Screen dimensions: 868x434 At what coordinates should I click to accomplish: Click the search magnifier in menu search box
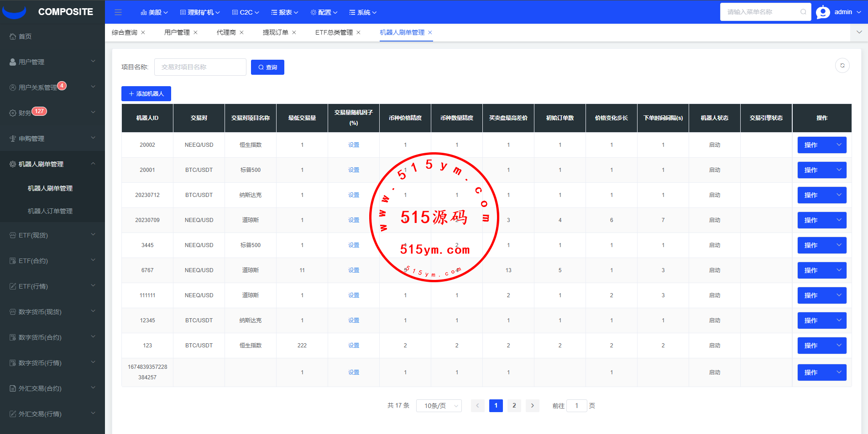(803, 12)
